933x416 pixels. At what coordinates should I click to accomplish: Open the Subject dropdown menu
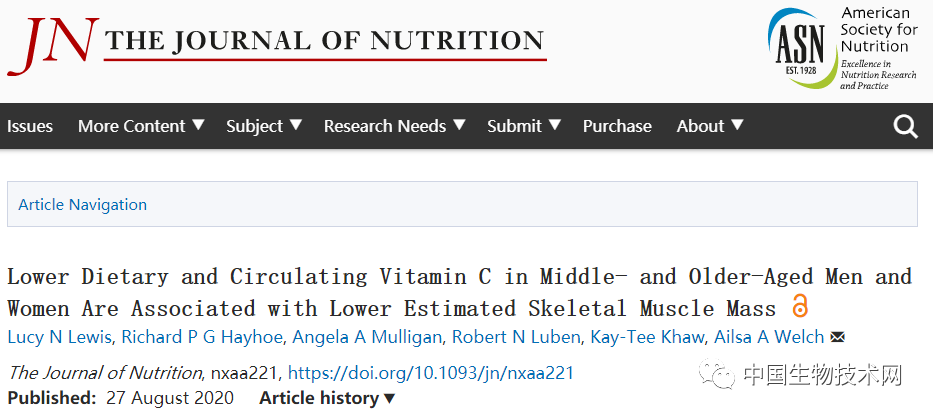click(x=264, y=126)
